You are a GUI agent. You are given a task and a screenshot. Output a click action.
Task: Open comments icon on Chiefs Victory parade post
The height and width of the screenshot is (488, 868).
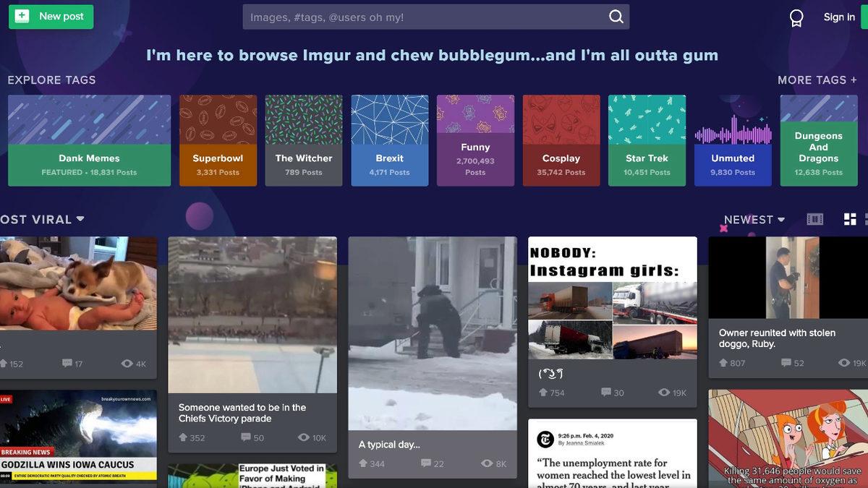(246, 437)
